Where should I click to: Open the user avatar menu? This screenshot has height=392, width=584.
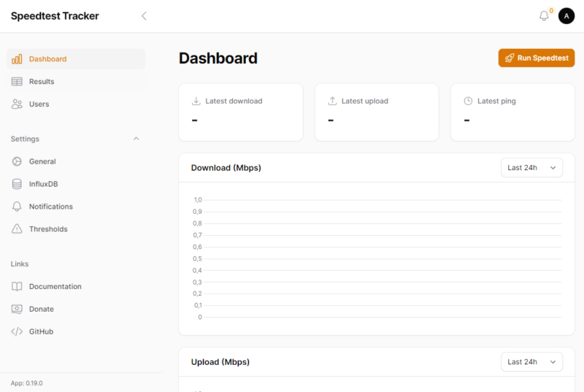(x=566, y=16)
